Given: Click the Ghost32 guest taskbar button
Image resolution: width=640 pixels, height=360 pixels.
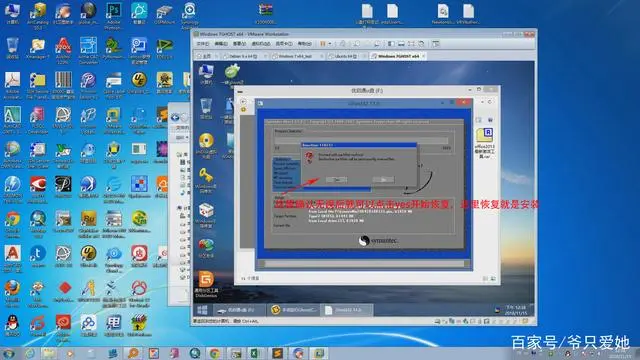Looking at the screenshot, I should tap(347, 310).
